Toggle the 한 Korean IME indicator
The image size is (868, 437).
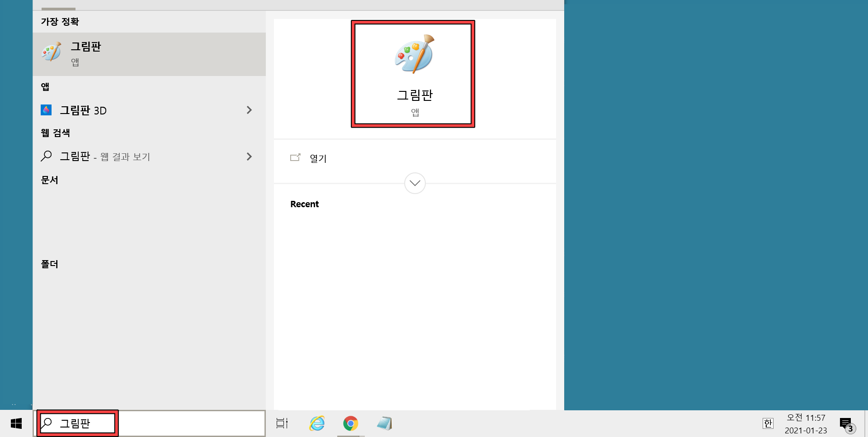(x=768, y=423)
